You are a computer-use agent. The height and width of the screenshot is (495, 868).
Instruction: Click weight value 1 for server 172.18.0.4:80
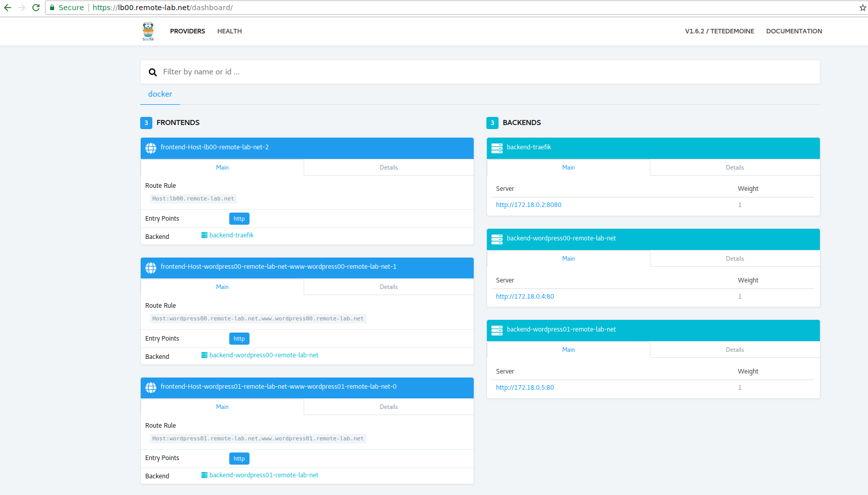[x=739, y=297]
